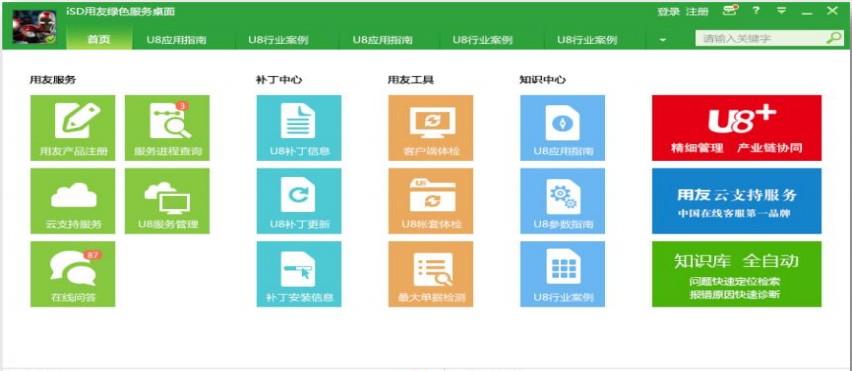Image resolution: width=852 pixels, height=371 pixels.
Task: Click the iSD用友绿色服务桌面 title text
Action: 121,12
